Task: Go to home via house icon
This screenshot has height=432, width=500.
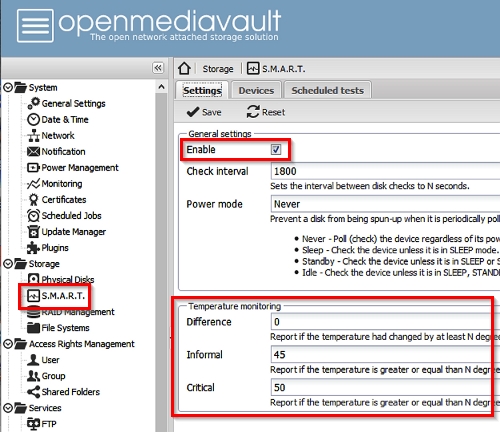Action: pyautogui.click(x=184, y=68)
